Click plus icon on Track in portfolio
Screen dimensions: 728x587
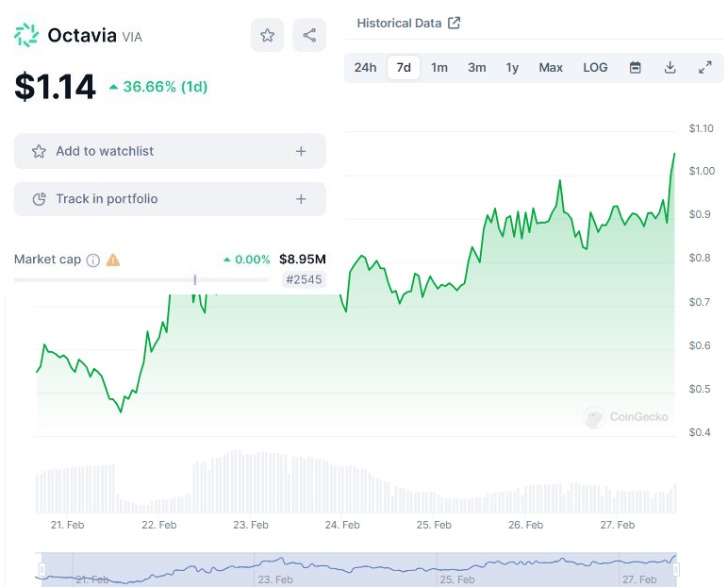click(301, 199)
